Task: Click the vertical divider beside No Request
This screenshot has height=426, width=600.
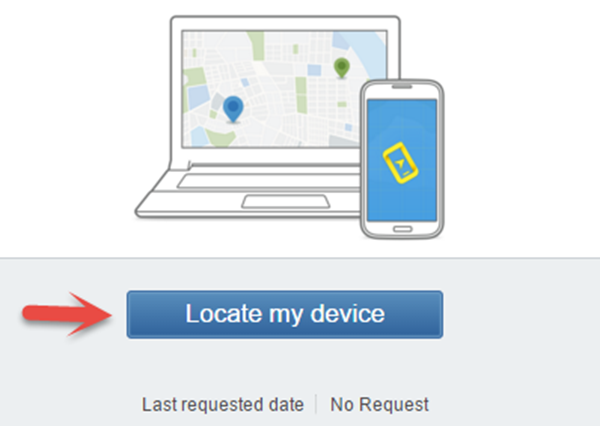Action: [316, 404]
